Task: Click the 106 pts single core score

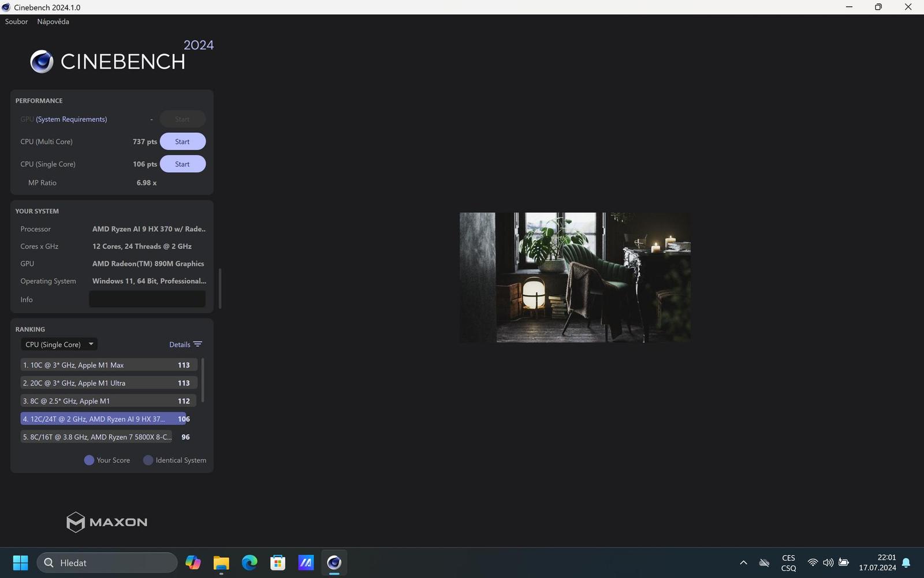Action: 145,164
